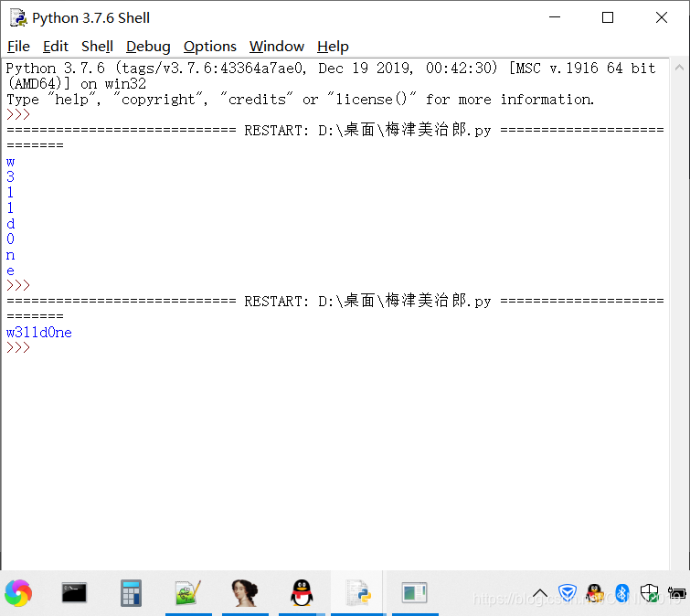Open the Window menu

click(277, 47)
